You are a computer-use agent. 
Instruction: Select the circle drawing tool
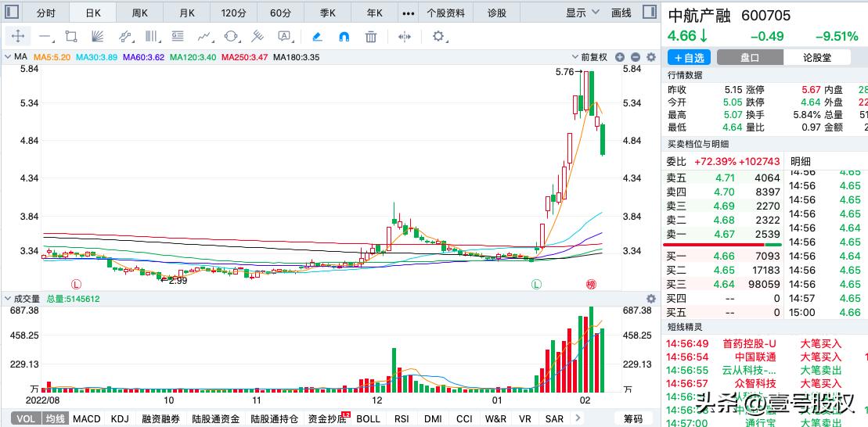(x=232, y=37)
